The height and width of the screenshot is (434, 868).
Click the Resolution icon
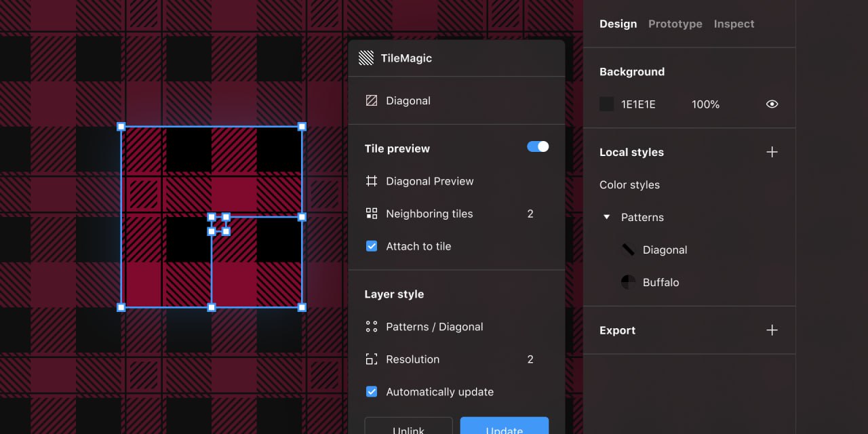(372, 359)
